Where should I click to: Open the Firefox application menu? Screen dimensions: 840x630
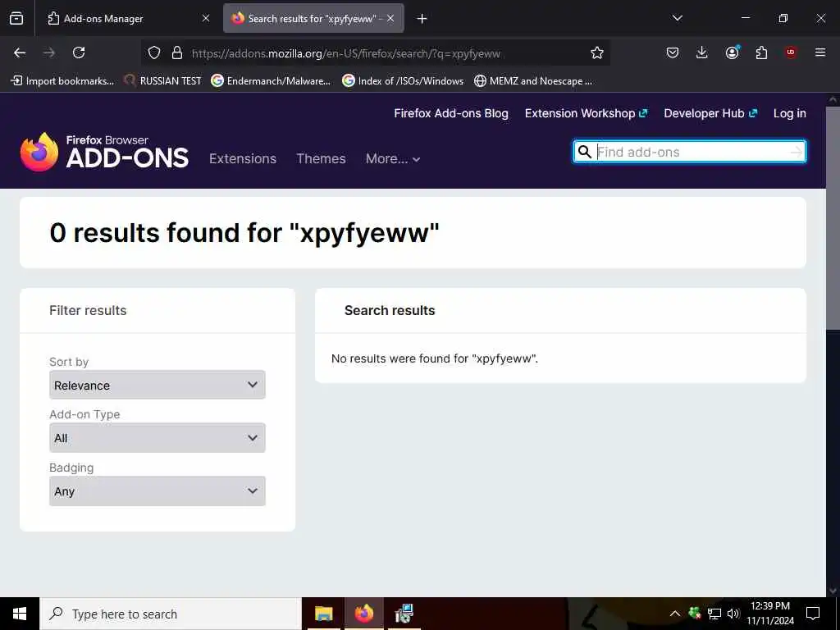pyautogui.click(x=820, y=52)
